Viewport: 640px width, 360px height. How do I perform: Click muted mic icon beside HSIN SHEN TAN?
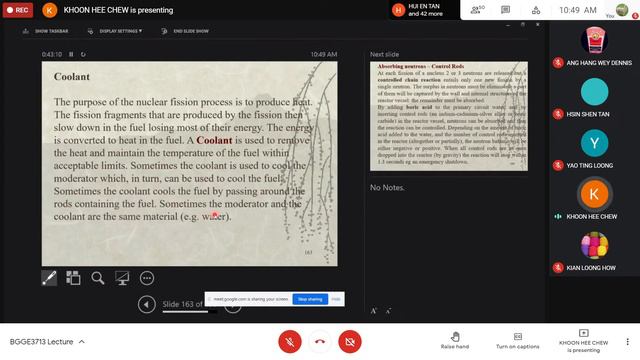(x=558, y=114)
